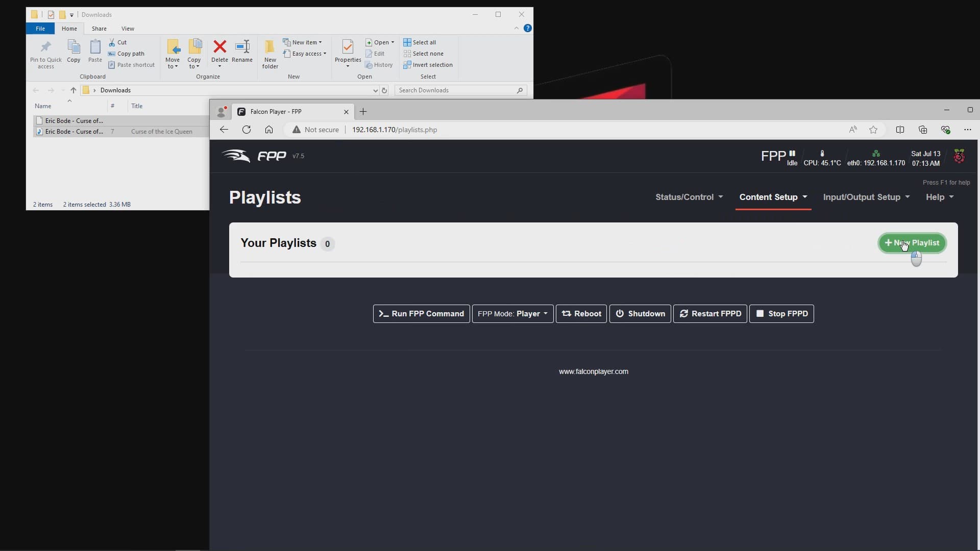The height and width of the screenshot is (551, 980).
Task: Click Invert selection in the ribbon
Action: (x=428, y=65)
